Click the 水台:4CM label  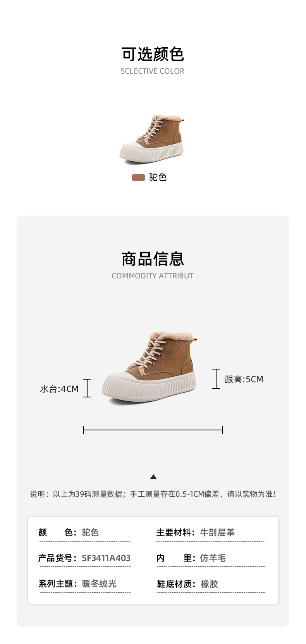(59, 389)
